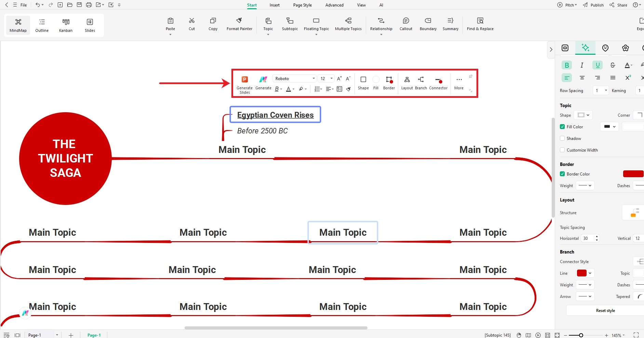The height and width of the screenshot is (338, 644).
Task: Click the red Border Color swatch
Action: [x=633, y=174]
